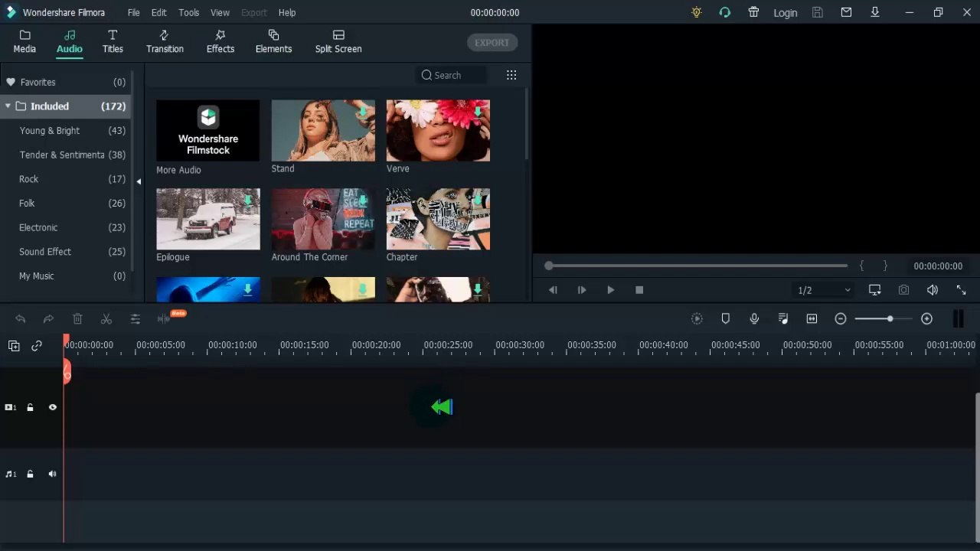Collapse the Included folder
The width and height of the screenshot is (980, 551).
coord(8,106)
